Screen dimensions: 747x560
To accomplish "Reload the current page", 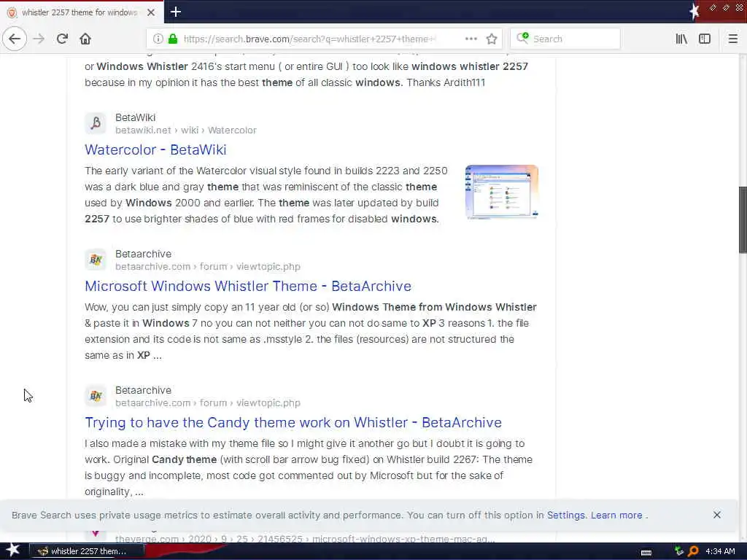I will pos(62,39).
